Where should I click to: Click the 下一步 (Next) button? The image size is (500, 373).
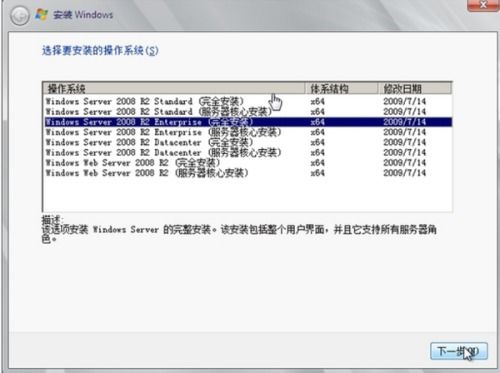click(x=459, y=351)
